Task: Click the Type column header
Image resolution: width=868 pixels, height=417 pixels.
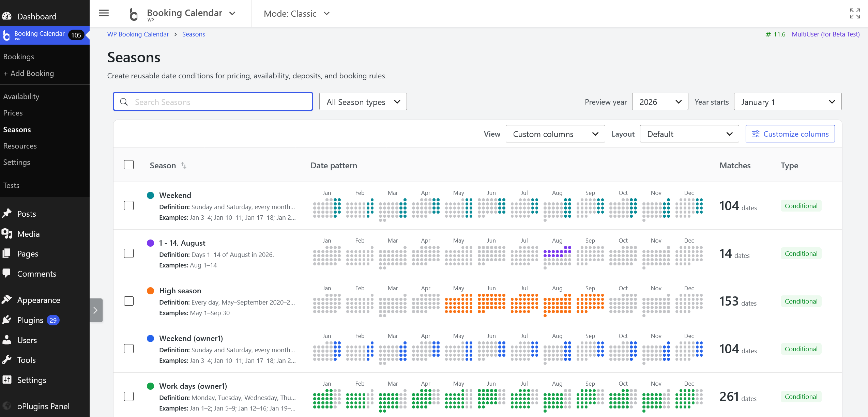Action: [790, 166]
